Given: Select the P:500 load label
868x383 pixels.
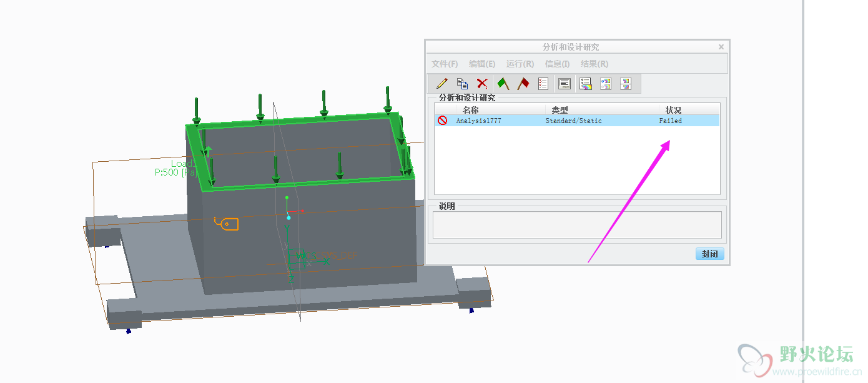Looking at the screenshot, I should (x=175, y=172).
